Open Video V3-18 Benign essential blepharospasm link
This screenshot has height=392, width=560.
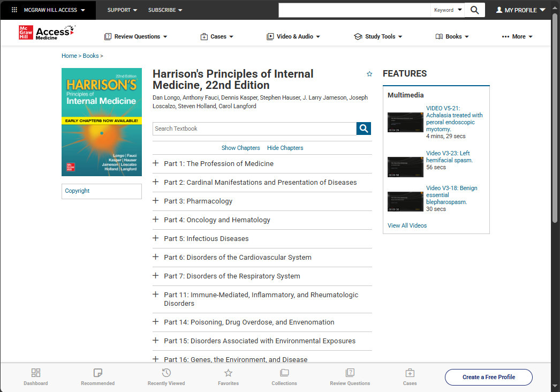pyautogui.click(x=451, y=195)
